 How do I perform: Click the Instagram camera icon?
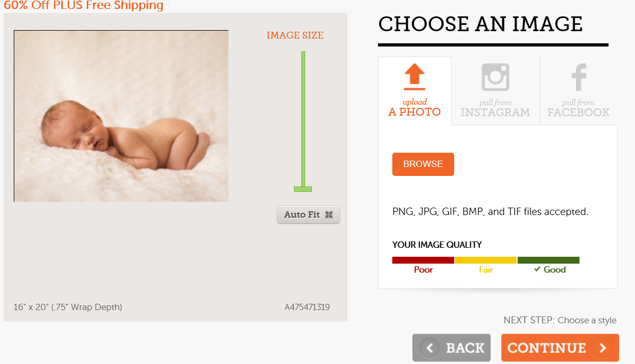tap(495, 77)
